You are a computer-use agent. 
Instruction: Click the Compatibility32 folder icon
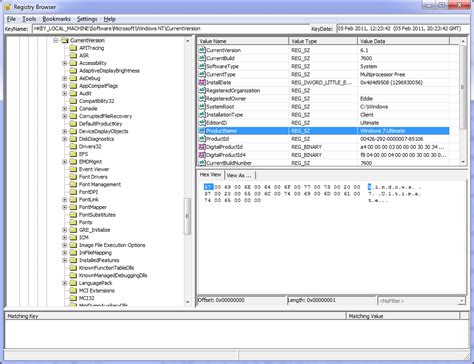73,101
